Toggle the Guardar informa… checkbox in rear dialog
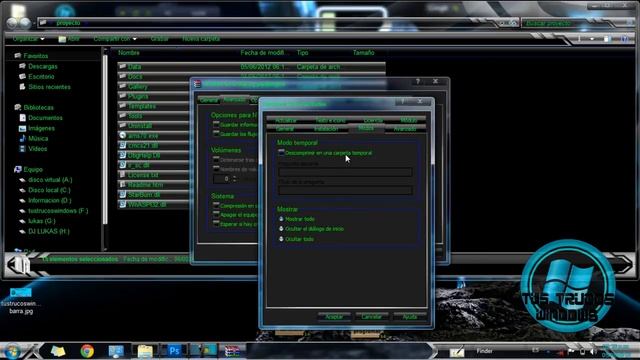Image resolution: width=640 pixels, height=360 pixels. coord(216,124)
